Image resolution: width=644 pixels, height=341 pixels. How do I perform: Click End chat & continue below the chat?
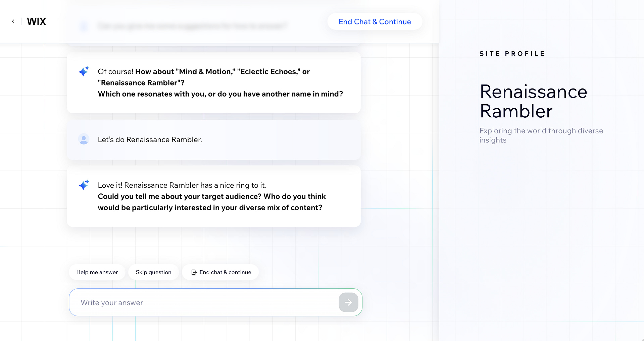point(220,272)
